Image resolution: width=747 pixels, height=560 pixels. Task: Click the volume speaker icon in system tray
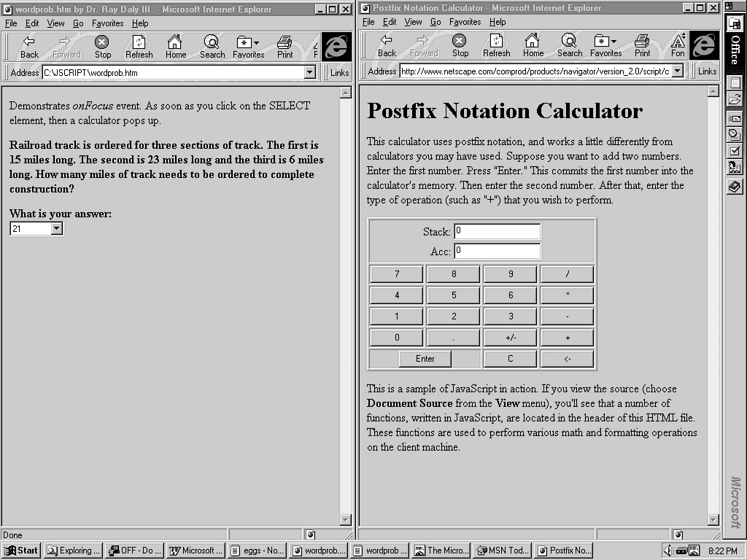point(668,551)
